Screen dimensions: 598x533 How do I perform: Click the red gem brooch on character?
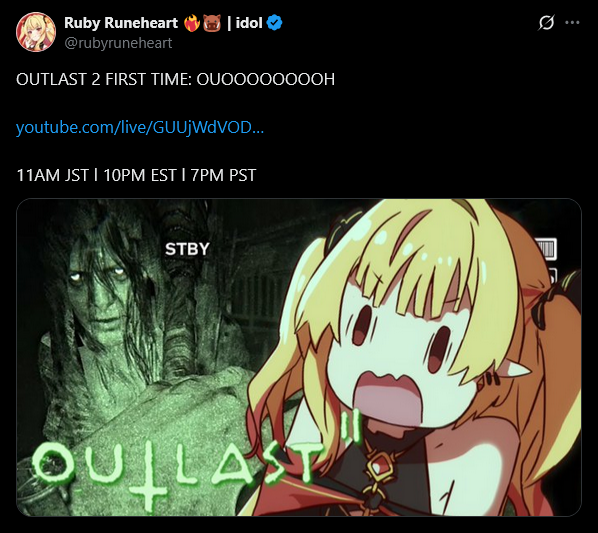tap(379, 467)
